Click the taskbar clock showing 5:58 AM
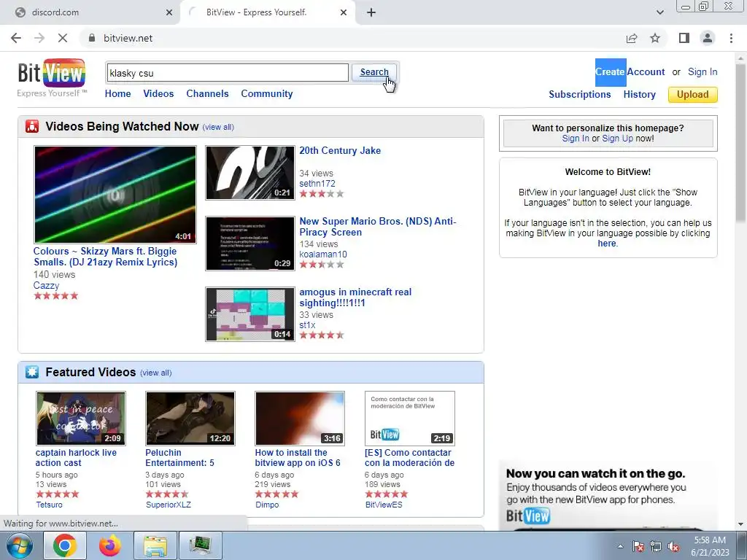Screen dimensions: 747x560 [710, 545]
